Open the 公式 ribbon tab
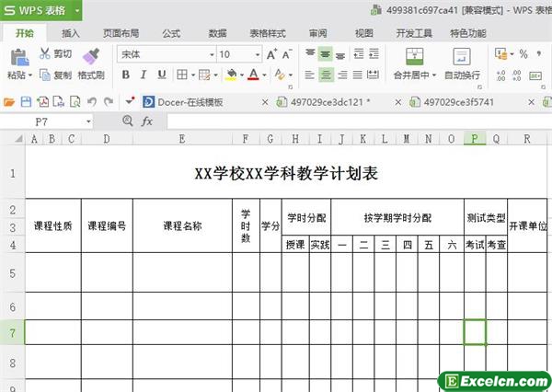This screenshot has height=392, width=552. point(171,33)
